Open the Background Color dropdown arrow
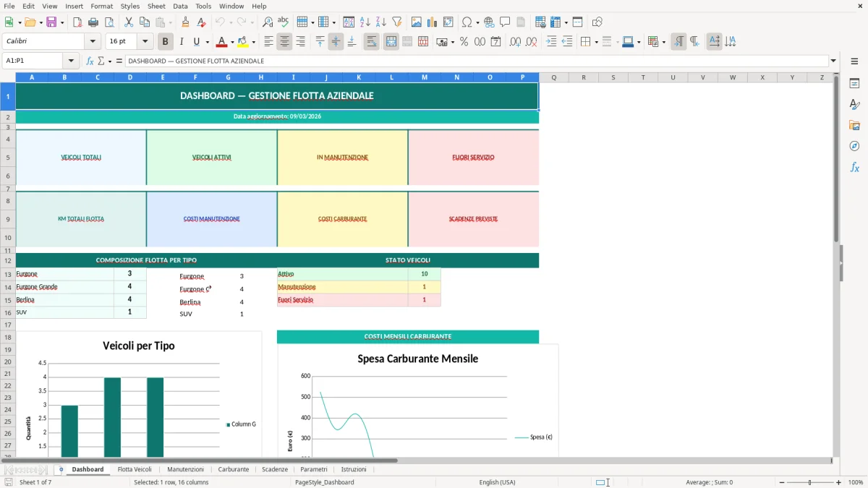868x488 pixels. point(253,42)
